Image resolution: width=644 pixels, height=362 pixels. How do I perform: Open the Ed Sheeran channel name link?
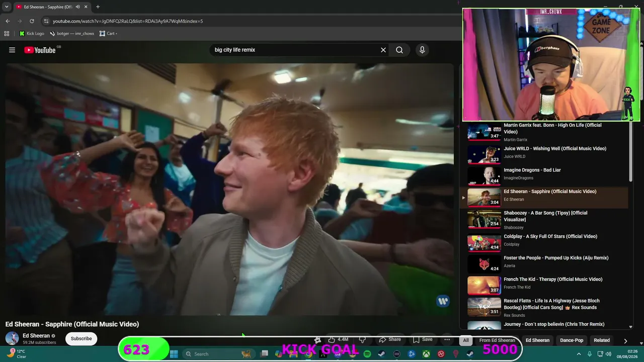point(36,336)
